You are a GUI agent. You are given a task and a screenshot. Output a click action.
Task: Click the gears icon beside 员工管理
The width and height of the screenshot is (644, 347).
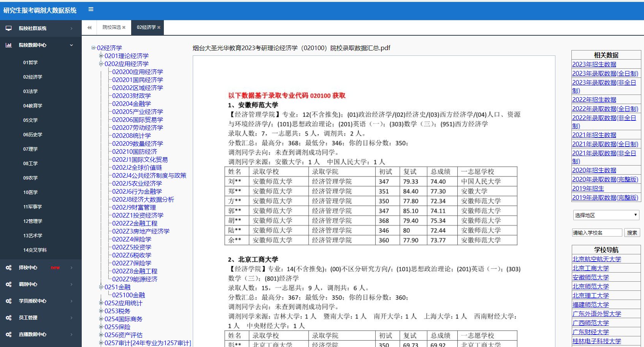[8, 318]
